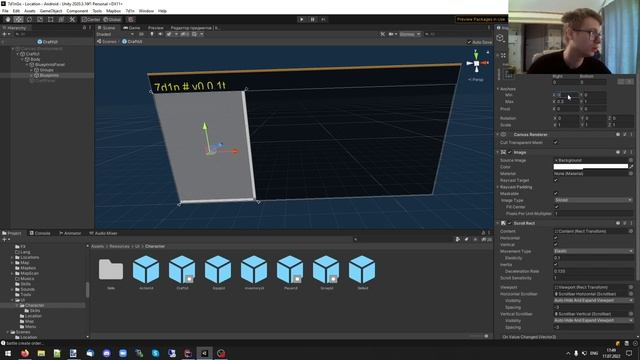Image resolution: width=640 pixels, height=360 pixels.
Task: Toggle the Maskable checkbox
Action: 556,193
